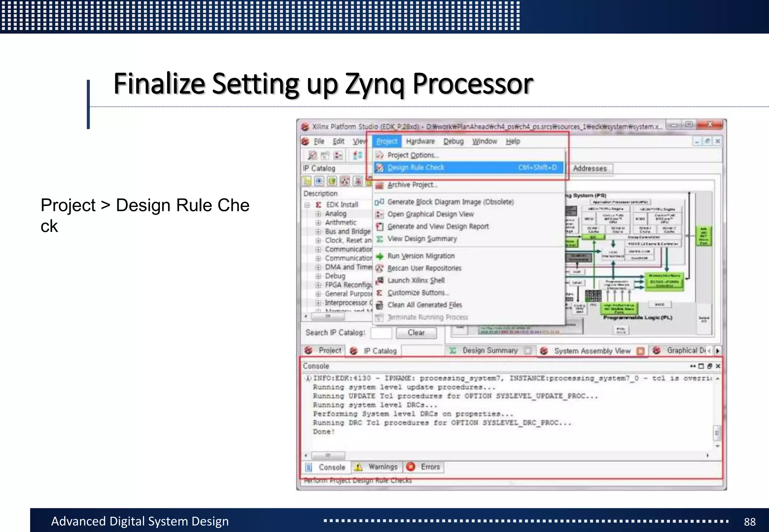This screenshot has height=532, width=769.
Task: Click Customize Buttons sigma icon
Action: (x=380, y=293)
